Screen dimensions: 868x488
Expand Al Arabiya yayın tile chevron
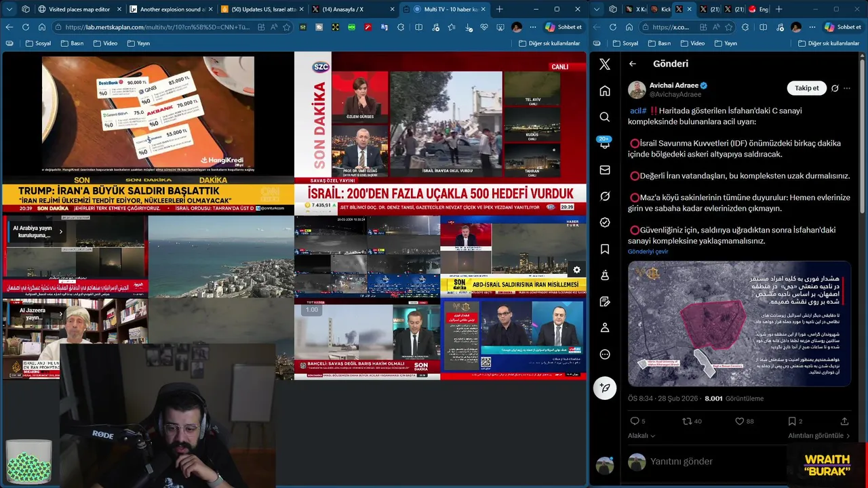[x=60, y=232]
